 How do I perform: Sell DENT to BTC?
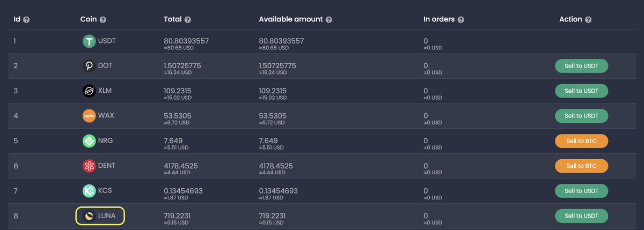click(581, 166)
